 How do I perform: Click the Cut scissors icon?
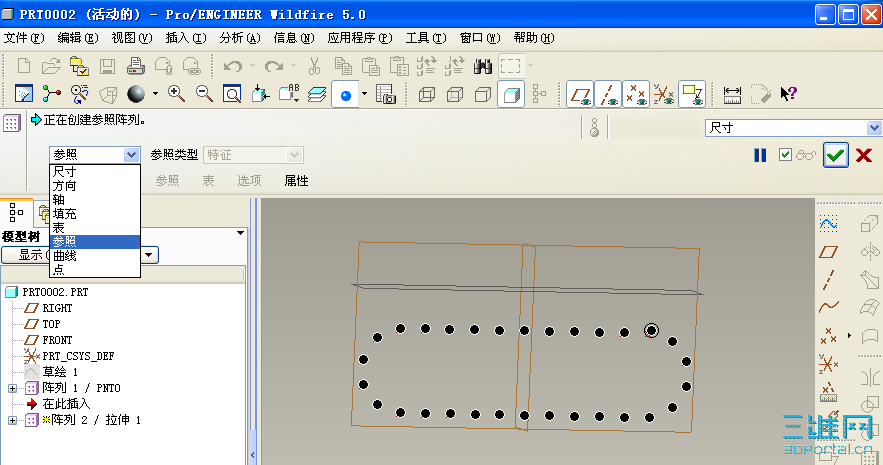(x=314, y=66)
